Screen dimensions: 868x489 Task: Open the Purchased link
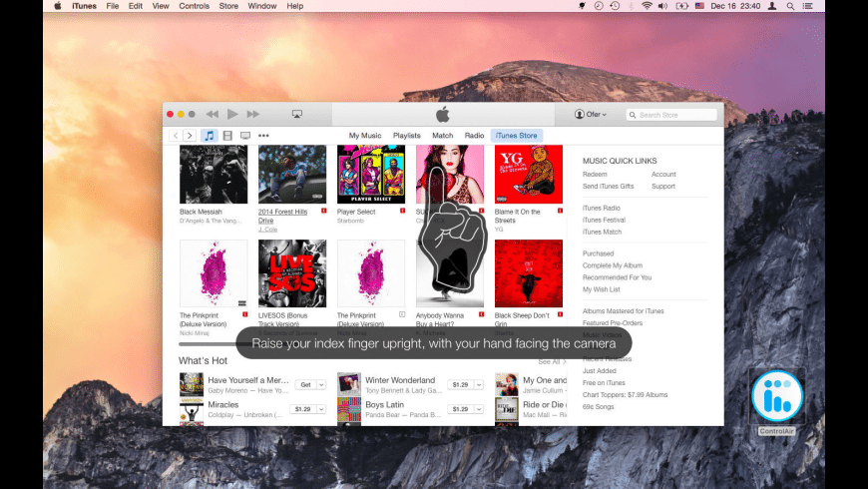(598, 253)
